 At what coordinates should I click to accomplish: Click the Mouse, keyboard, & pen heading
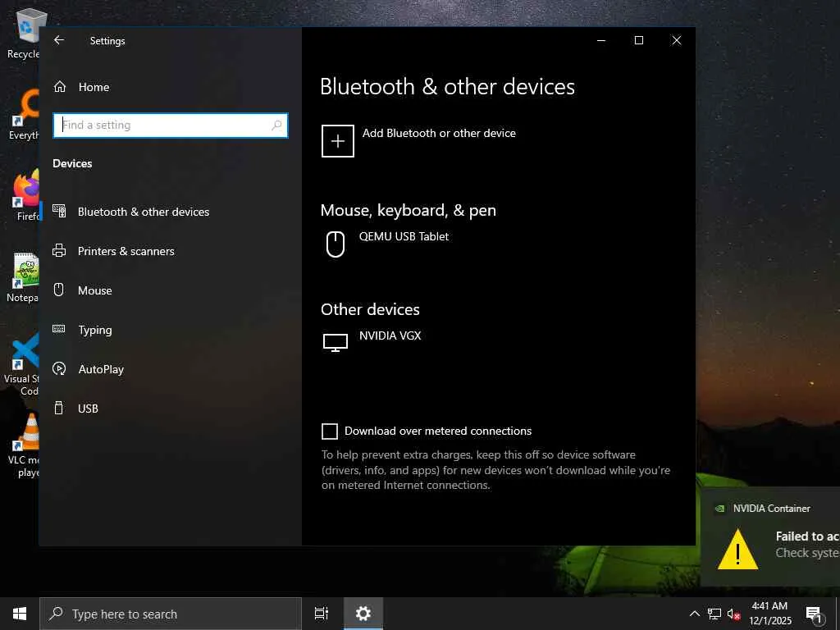[x=409, y=211]
